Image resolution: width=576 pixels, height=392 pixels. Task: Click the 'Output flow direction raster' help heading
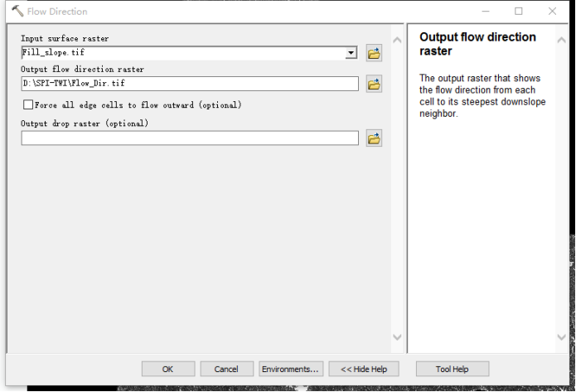tap(477, 44)
